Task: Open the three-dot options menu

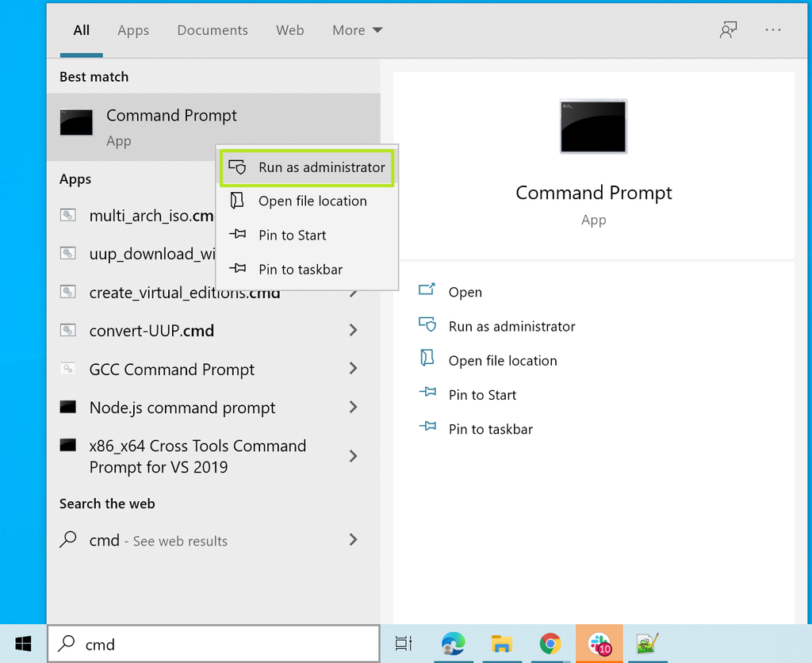Action: [x=772, y=30]
